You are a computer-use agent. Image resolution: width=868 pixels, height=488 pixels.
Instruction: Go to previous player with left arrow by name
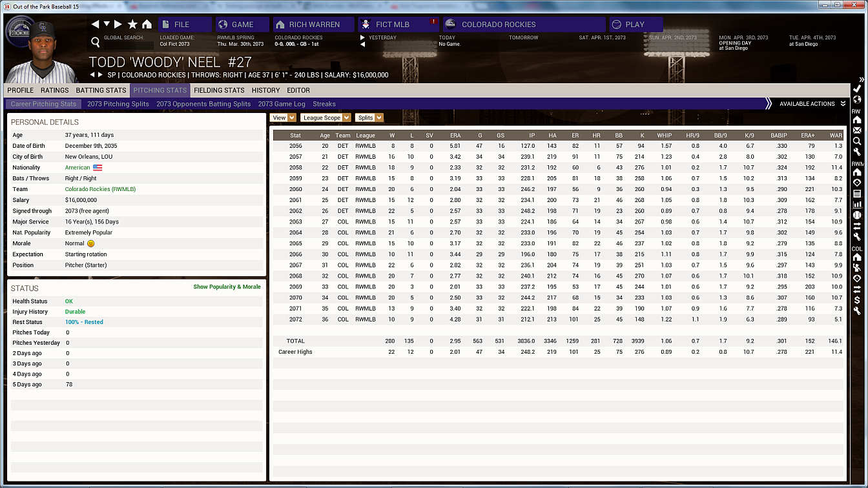click(92, 75)
